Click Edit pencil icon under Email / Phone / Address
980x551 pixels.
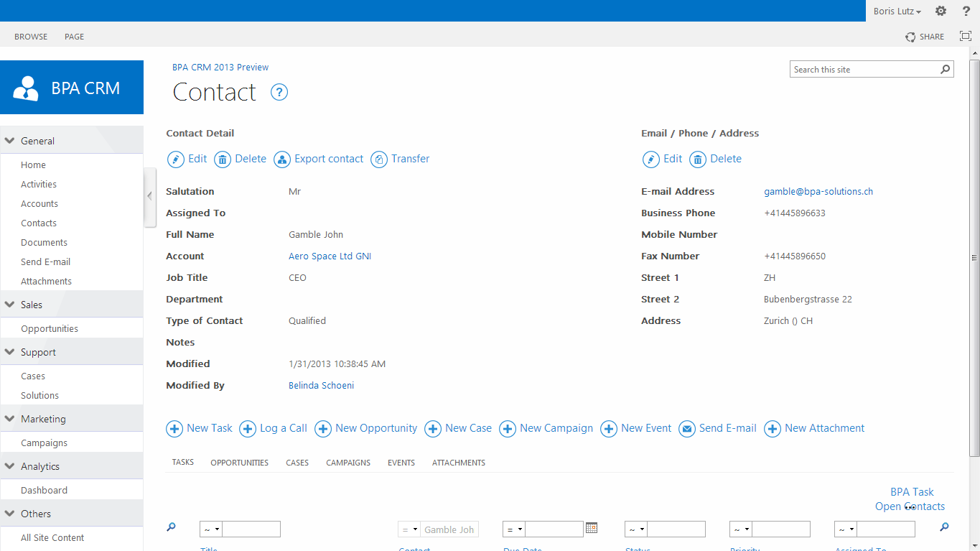tap(651, 159)
